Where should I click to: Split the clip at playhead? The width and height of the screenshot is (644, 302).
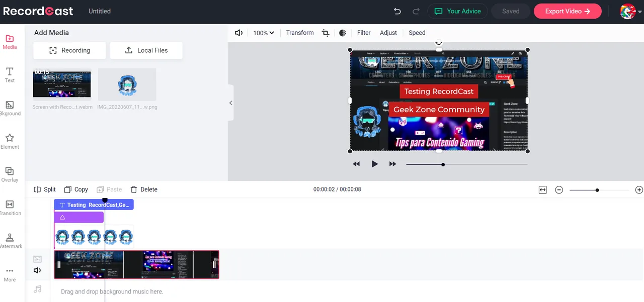[x=45, y=189]
